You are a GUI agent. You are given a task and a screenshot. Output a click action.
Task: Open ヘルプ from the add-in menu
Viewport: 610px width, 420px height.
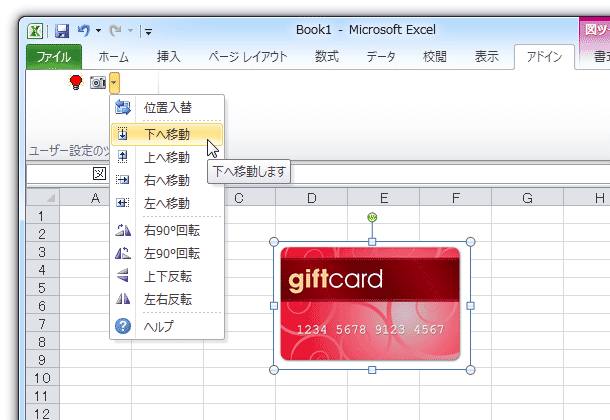click(167, 326)
